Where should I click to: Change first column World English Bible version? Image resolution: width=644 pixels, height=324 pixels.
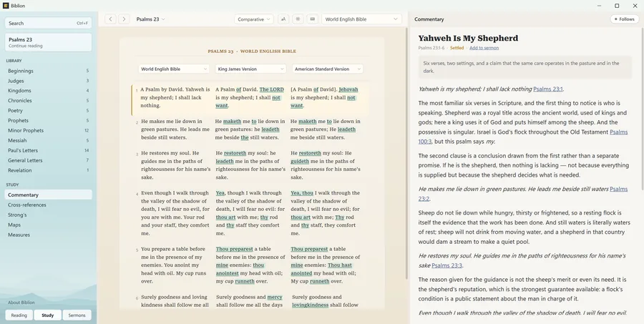tap(174, 69)
